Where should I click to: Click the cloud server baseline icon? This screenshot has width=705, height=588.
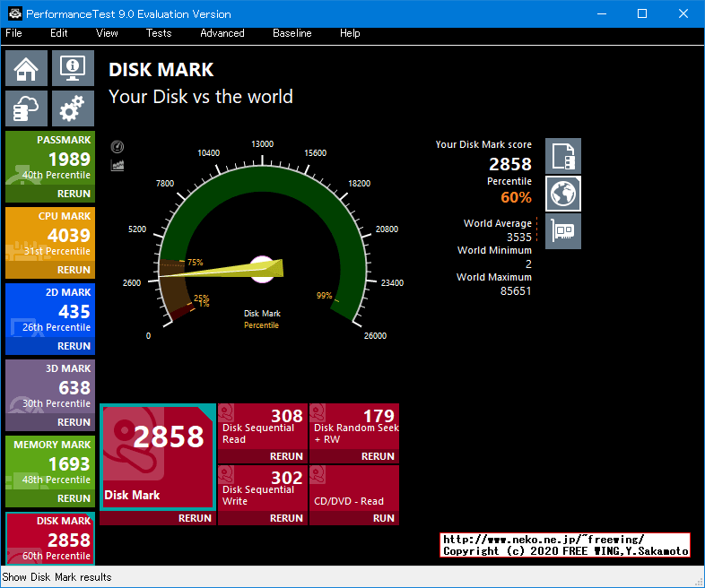click(27, 108)
